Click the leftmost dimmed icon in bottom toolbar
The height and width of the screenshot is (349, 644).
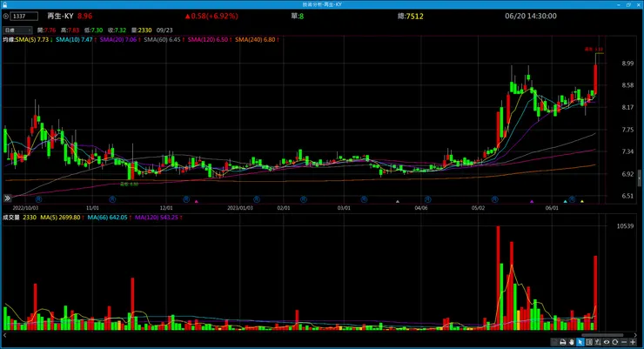[x=554, y=342]
